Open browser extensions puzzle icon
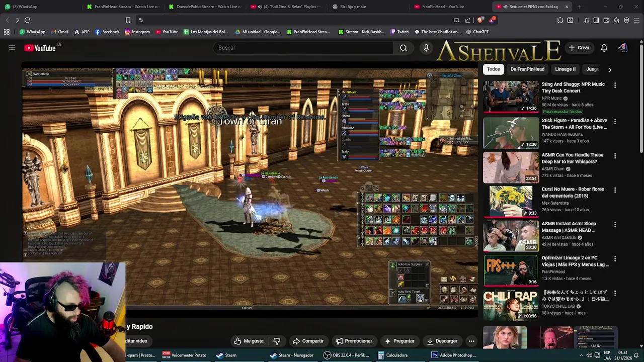The width and height of the screenshot is (644, 362). (560, 20)
